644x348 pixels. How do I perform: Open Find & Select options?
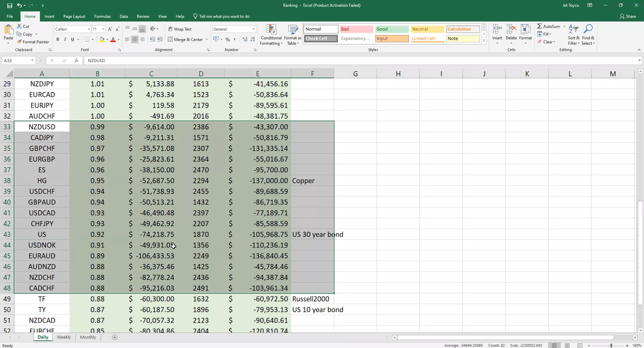point(588,34)
